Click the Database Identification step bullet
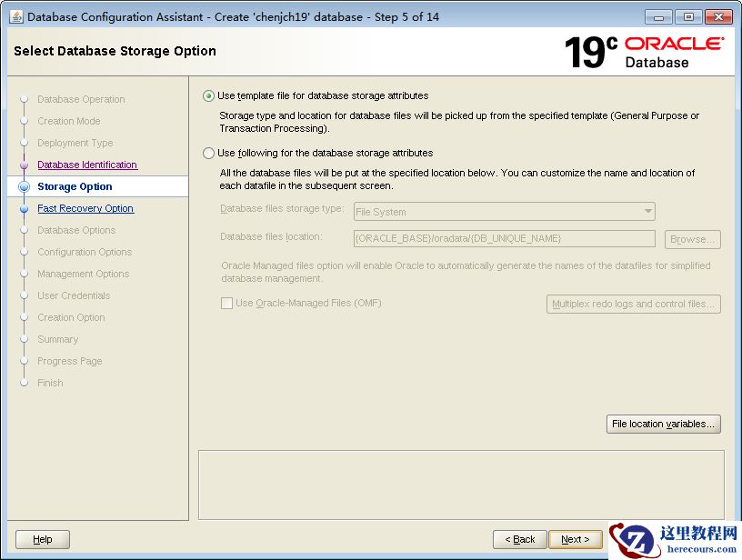 click(x=25, y=165)
